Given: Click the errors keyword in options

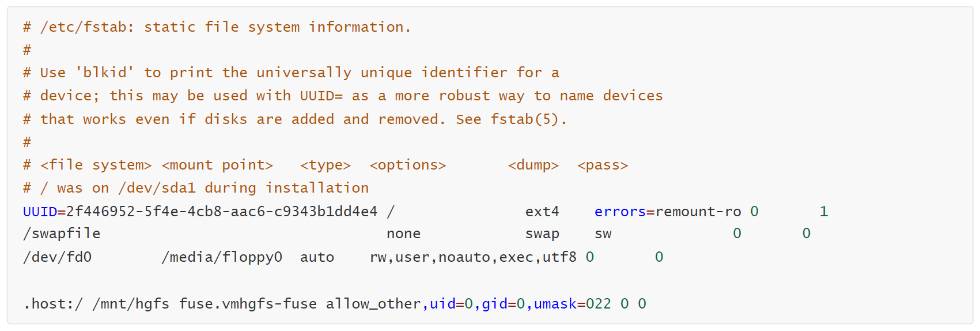Looking at the screenshot, I should click(x=620, y=212).
